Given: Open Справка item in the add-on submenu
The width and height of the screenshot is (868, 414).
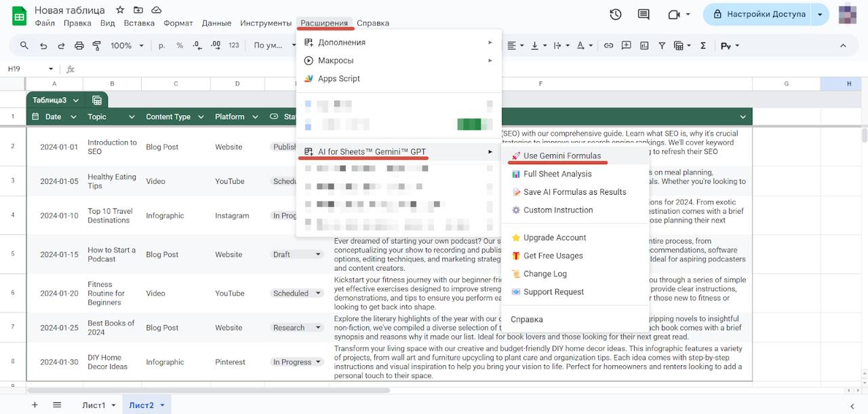Looking at the screenshot, I should [575, 320].
